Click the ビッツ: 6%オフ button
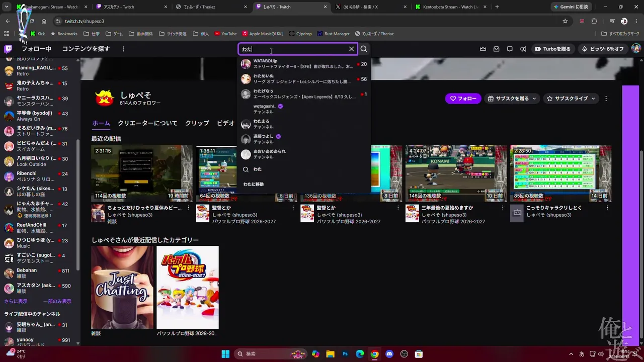Viewport: 644px width, 362px height. 603,49
